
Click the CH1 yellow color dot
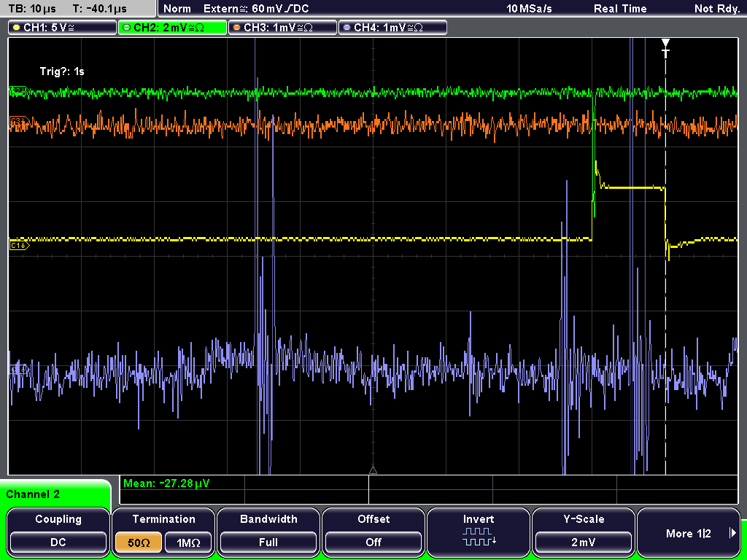17,28
